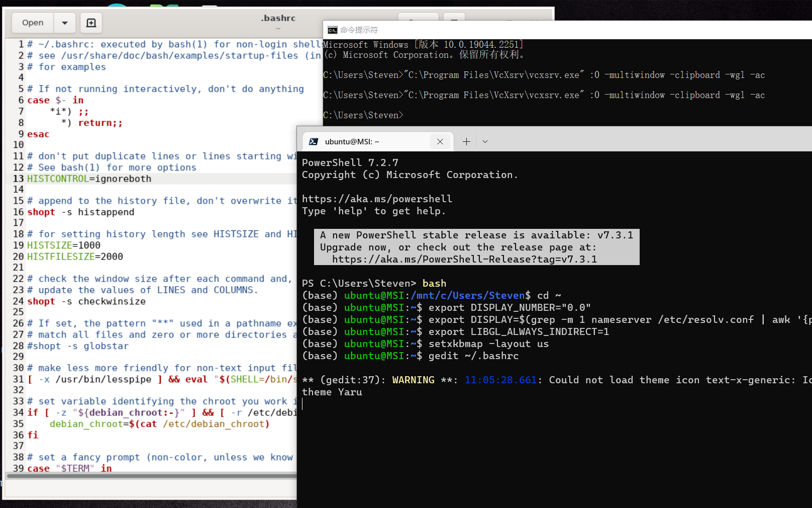Expand the recent files dropdown next to Open
The height and width of the screenshot is (508, 812).
(65, 23)
